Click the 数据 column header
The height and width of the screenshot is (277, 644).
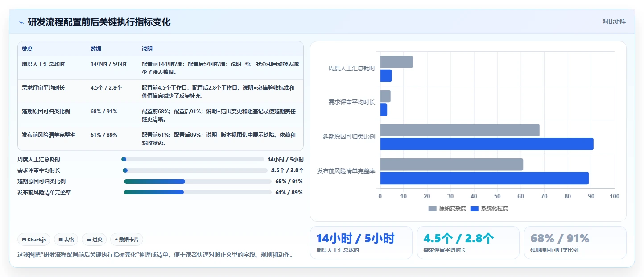(x=96, y=49)
